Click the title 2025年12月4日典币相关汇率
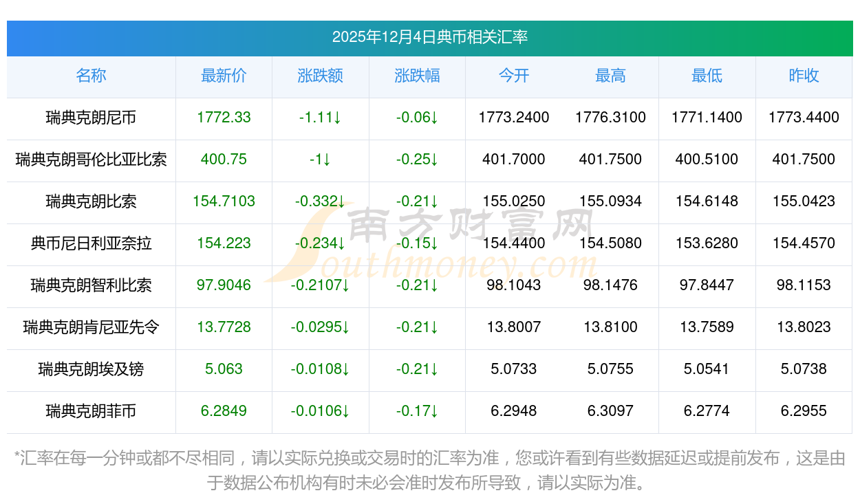The height and width of the screenshot is (504, 860). point(430,37)
